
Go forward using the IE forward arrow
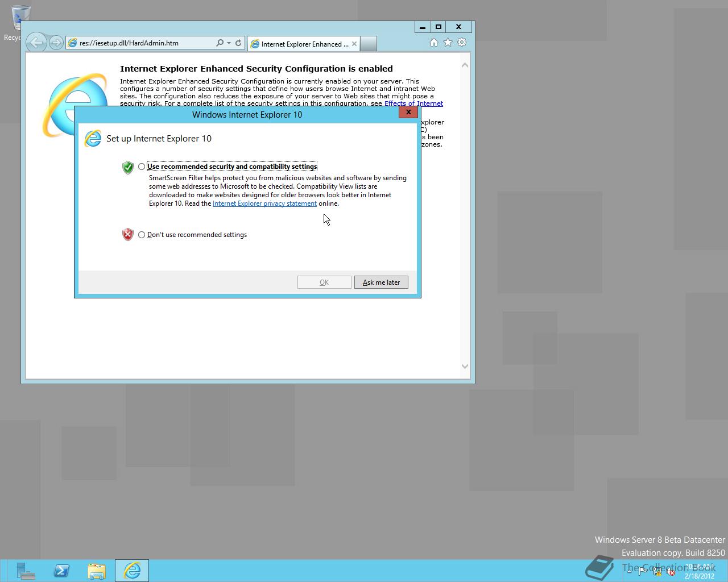click(56, 43)
